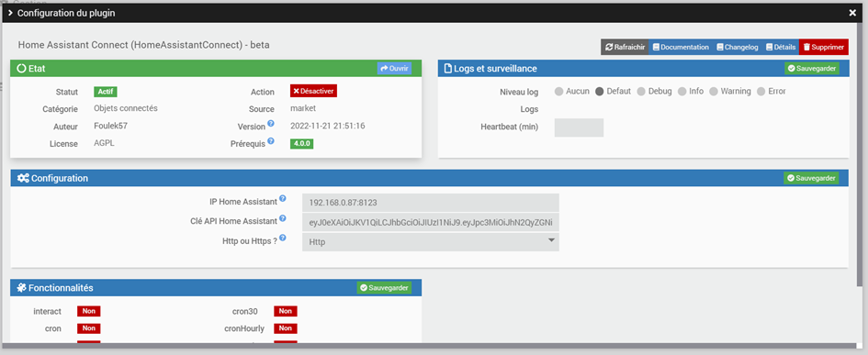This screenshot has height=355, width=868.
Task: Click Désactiver to disable the plugin
Action: coord(313,91)
